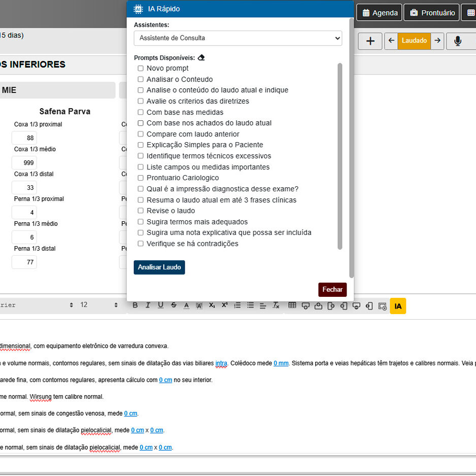Click the microphone dictation button
The height and width of the screenshot is (476, 476).
click(x=458, y=41)
